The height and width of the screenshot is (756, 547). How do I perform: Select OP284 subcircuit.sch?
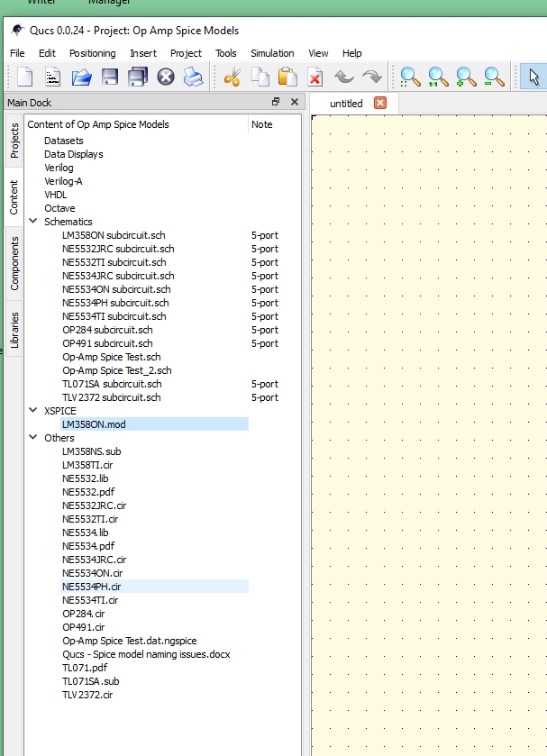(107, 329)
